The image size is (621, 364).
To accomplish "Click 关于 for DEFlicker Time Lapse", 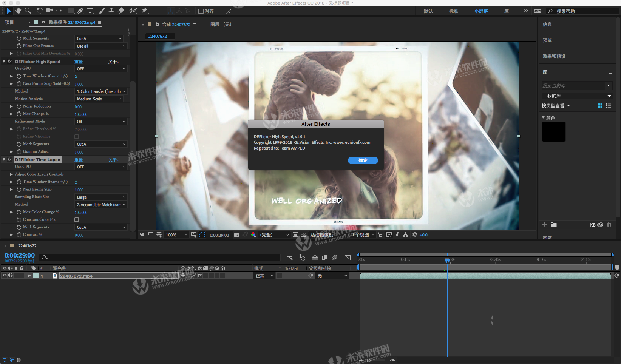I will point(114,160).
